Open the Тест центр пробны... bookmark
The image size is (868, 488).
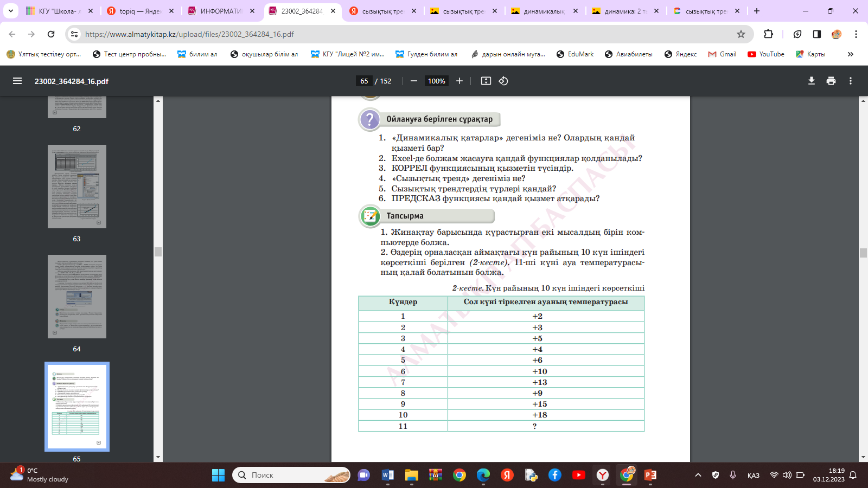130,54
